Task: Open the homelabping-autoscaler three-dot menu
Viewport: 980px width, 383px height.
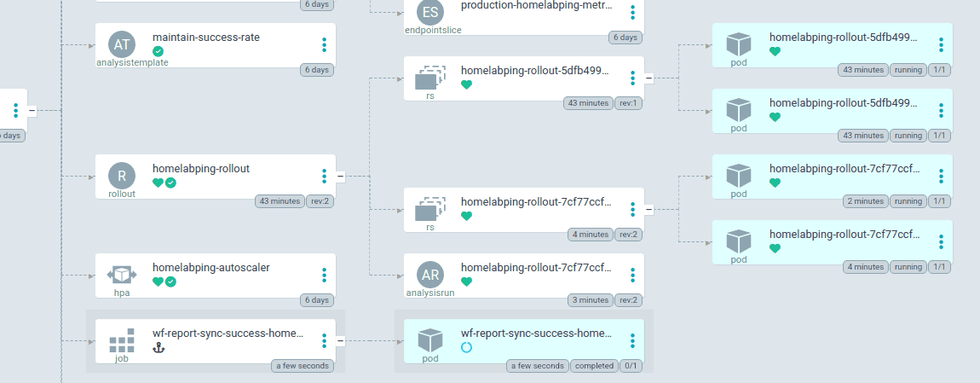Action: click(x=324, y=275)
